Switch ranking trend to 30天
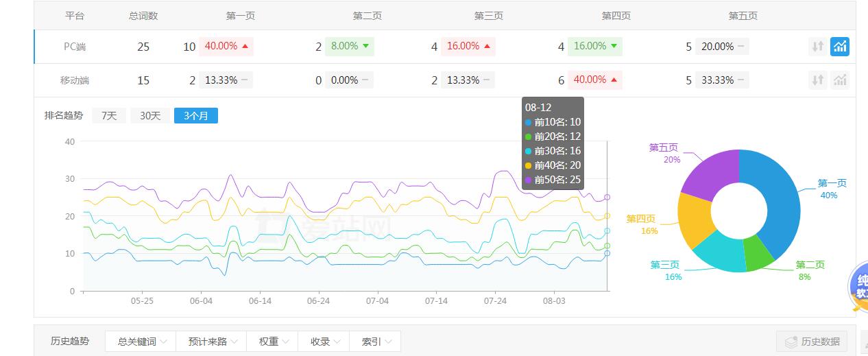 pos(150,116)
